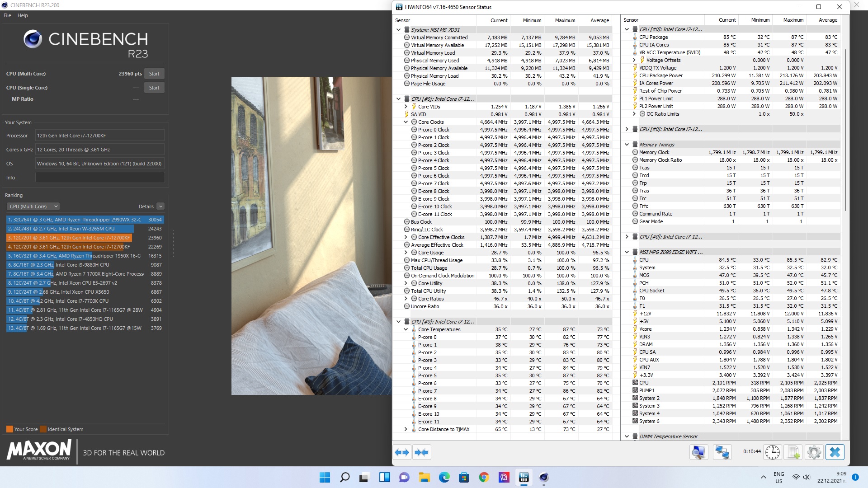
Task: Collapse the Core Clocks tree group
Action: click(406, 122)
